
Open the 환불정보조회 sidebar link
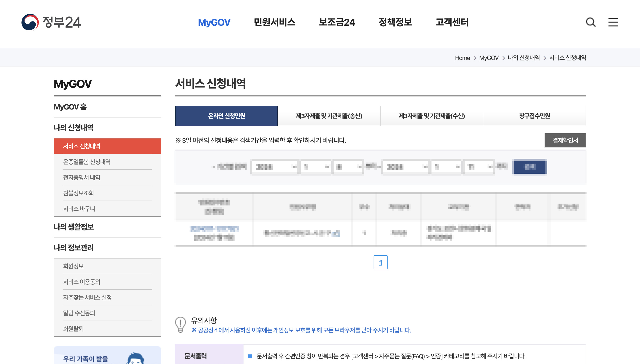[x=78, y=193]
